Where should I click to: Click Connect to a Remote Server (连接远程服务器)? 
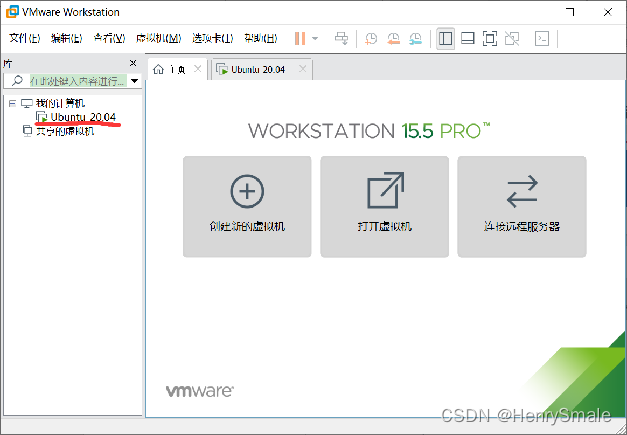click(x=522, y=207)
